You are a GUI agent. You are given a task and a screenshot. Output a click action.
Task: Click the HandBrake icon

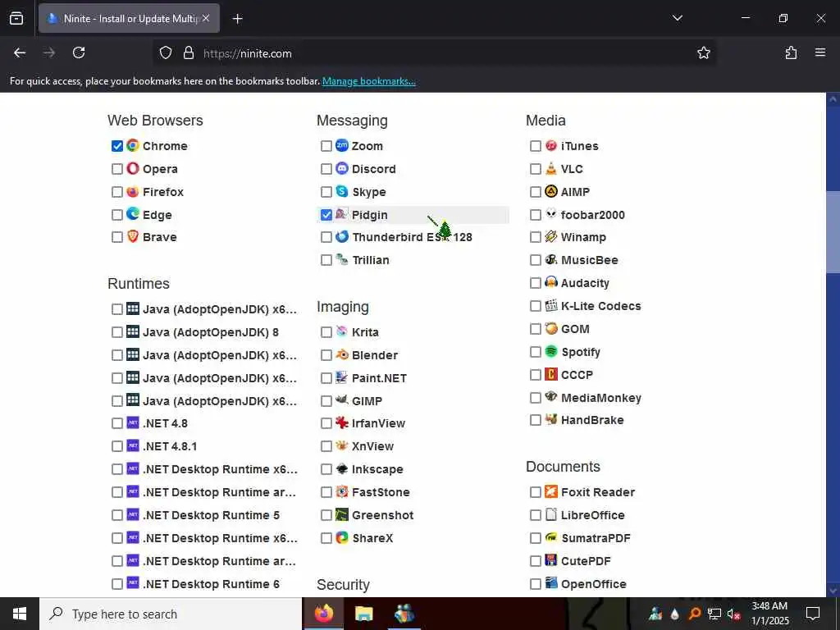click(x=551, y=419)
